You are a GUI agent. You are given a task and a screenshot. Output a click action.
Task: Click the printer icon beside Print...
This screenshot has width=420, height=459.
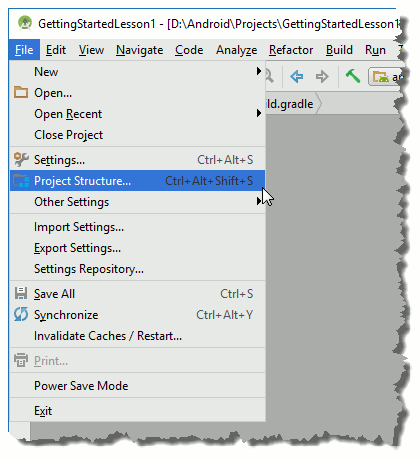[x=21, y=360]
